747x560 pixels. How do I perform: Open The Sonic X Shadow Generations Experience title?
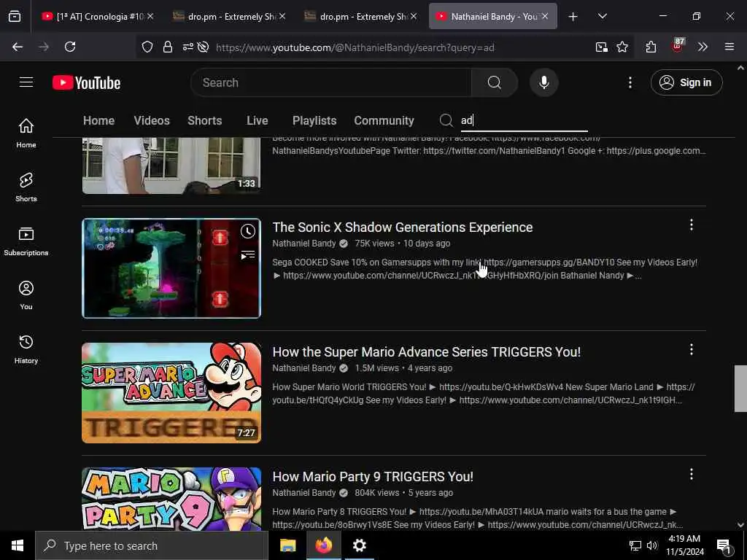tap(403, 227)
